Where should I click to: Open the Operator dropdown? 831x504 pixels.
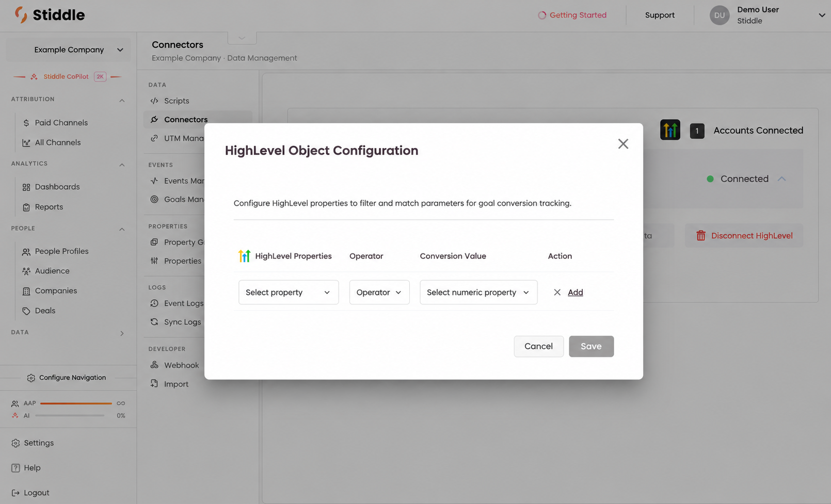point(379,292)
